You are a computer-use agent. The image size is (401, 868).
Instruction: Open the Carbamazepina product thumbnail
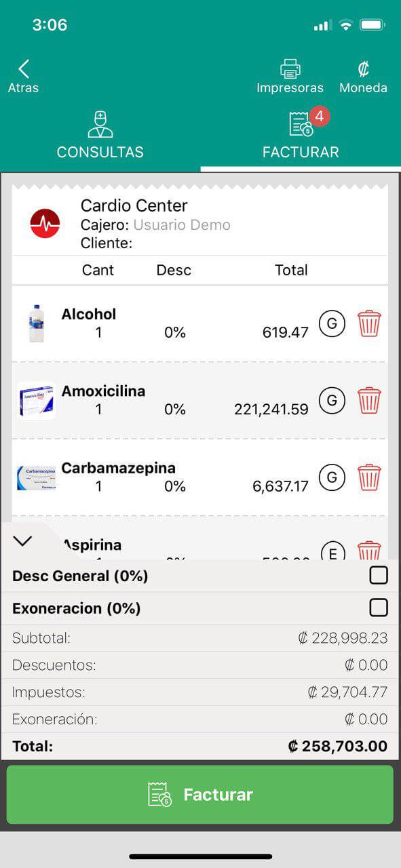point(37,477)
